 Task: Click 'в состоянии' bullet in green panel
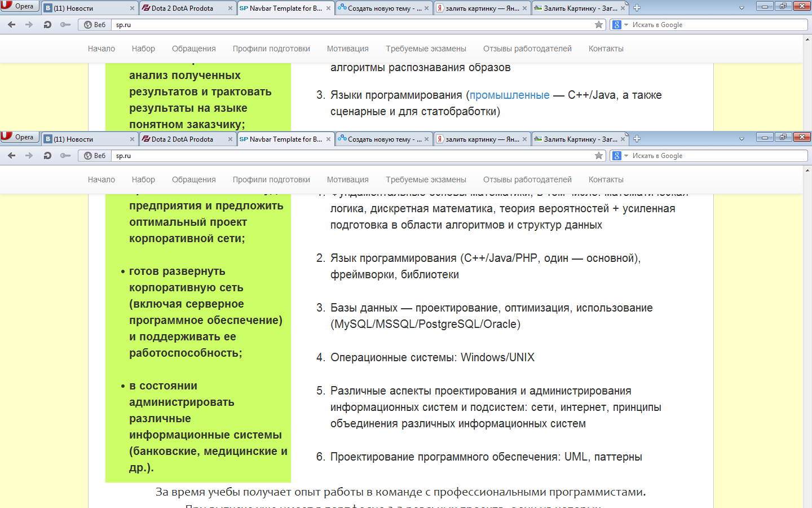click(163, 386)
